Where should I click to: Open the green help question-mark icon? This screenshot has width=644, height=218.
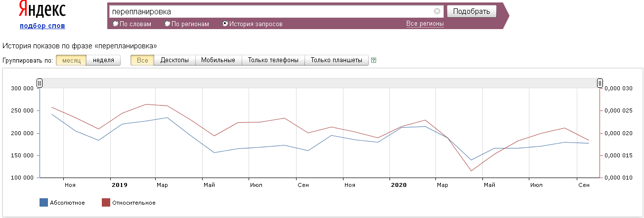(x=374, y=61)
